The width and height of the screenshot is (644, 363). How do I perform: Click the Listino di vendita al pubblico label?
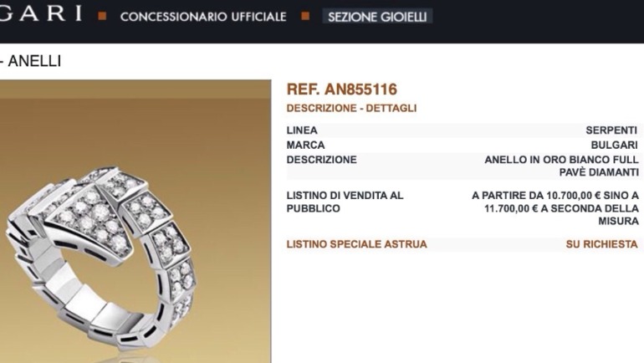click(345, 202)
